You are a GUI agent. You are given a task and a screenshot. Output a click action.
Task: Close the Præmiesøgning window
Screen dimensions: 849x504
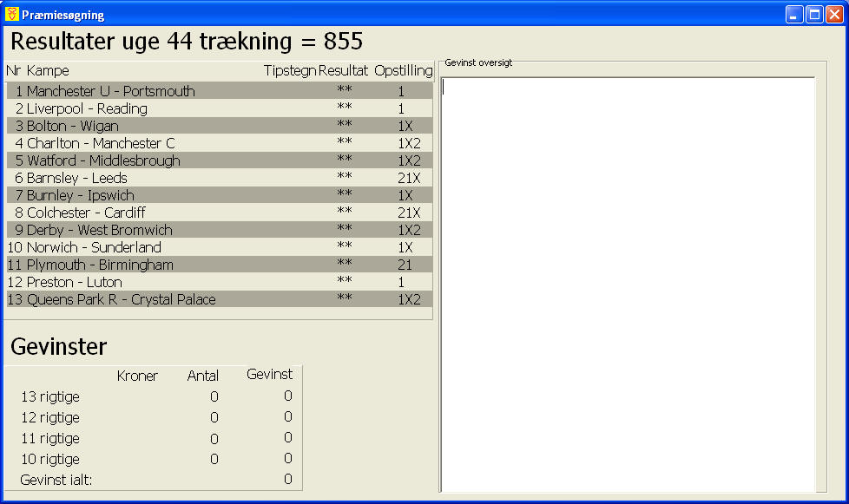(834, 14)
